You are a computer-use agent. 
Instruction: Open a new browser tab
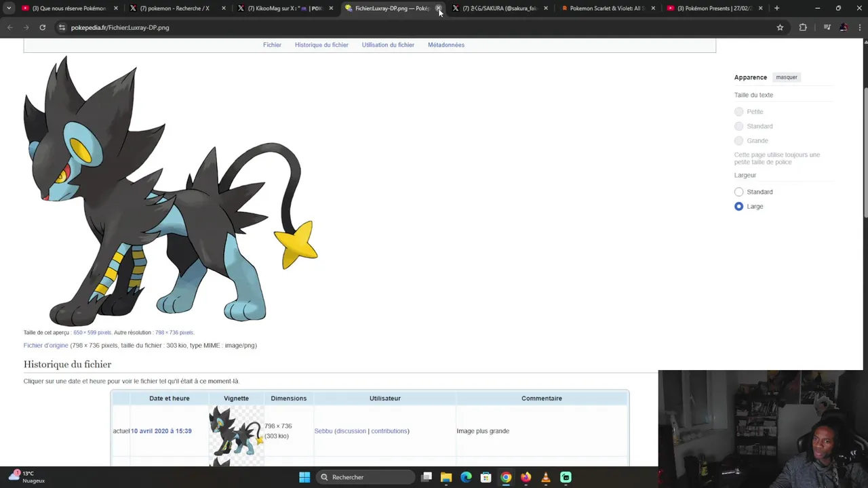[x=776, y=8]
